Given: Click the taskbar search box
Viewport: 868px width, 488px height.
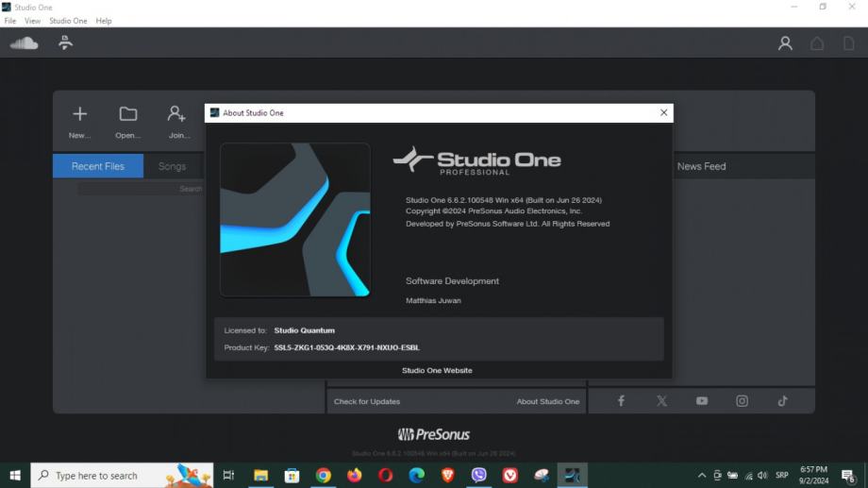Looking at the screenshot, I should coord(122,476).
